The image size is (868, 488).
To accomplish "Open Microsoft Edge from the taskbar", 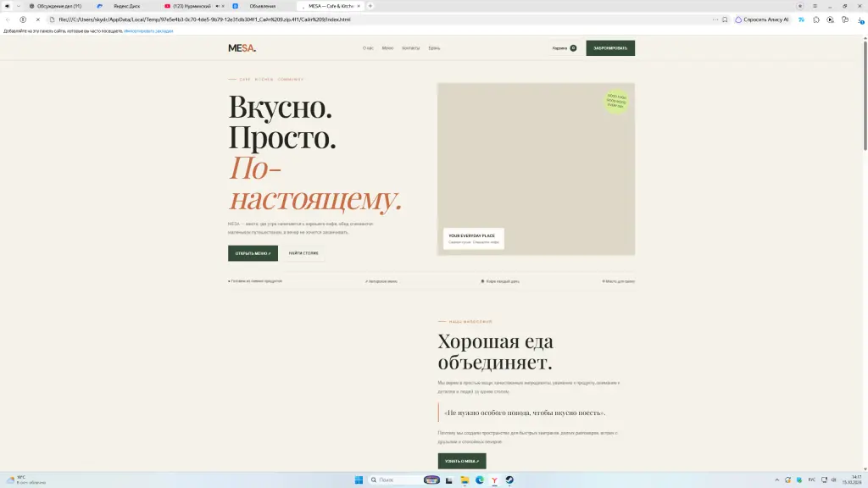I will click(x=480, y=480).
